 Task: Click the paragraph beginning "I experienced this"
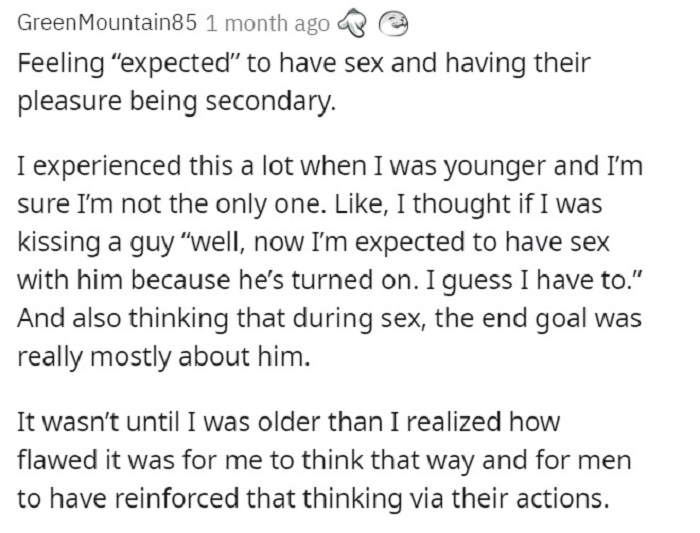coord(330,261)
